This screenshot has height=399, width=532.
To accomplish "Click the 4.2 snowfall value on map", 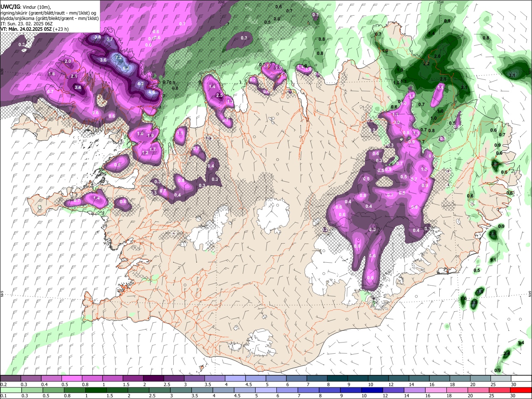I will click(140, 84).
